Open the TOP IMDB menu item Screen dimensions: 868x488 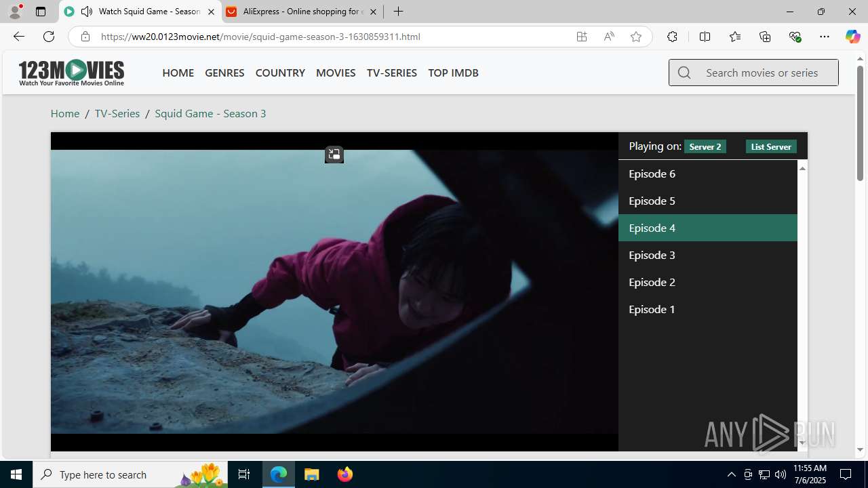[x=453, y=73]
